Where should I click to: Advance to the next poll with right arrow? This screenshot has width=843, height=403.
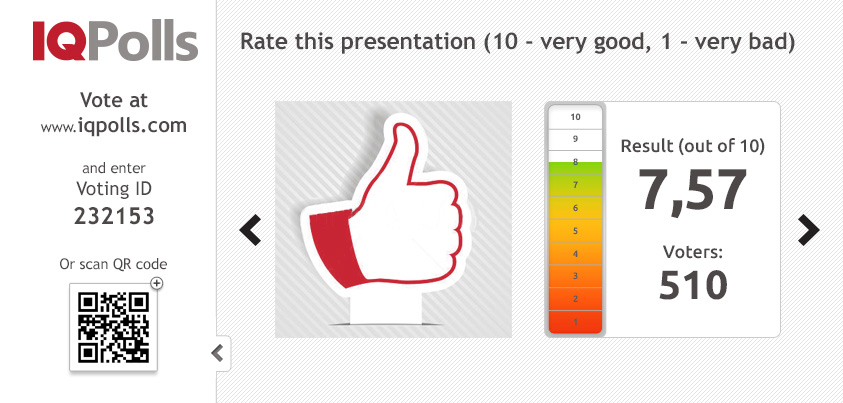tap(809, 230)
